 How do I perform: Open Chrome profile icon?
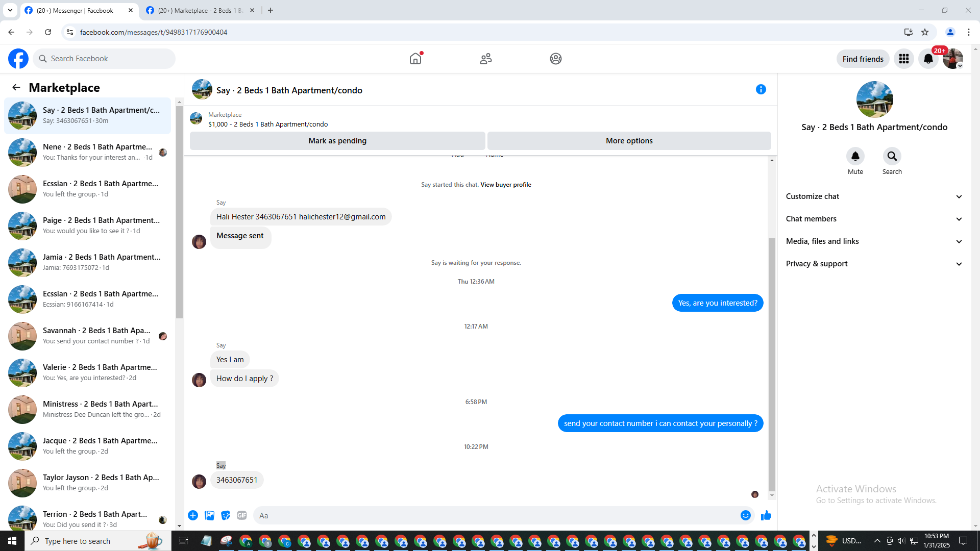pos(950,32)
